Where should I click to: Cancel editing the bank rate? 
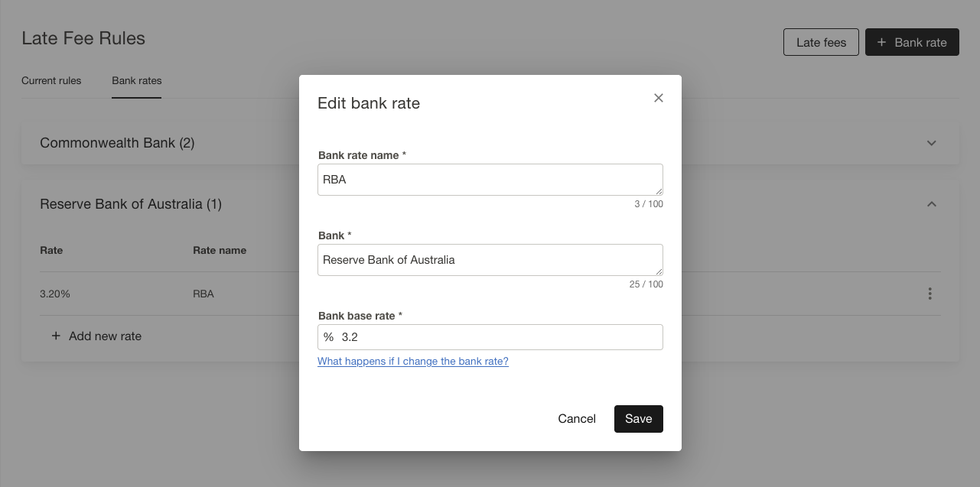[577, 419]
